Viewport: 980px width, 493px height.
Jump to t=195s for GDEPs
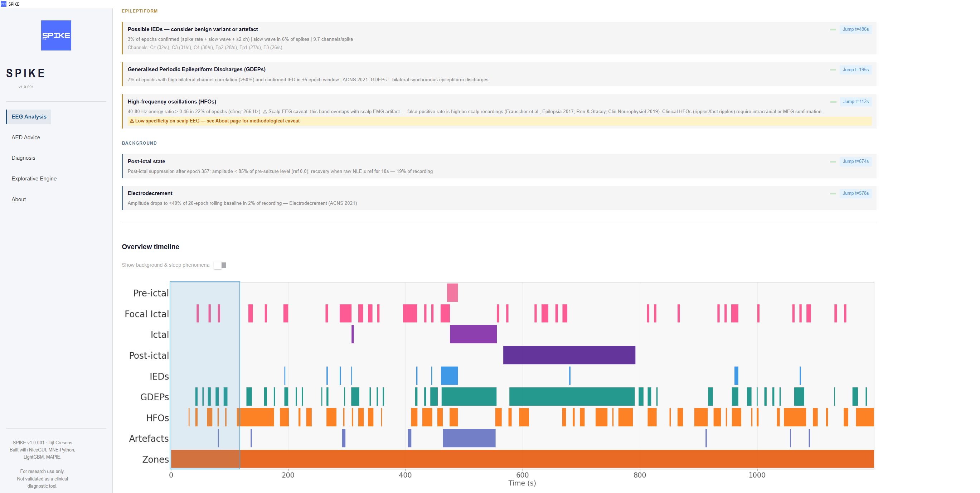855,69
